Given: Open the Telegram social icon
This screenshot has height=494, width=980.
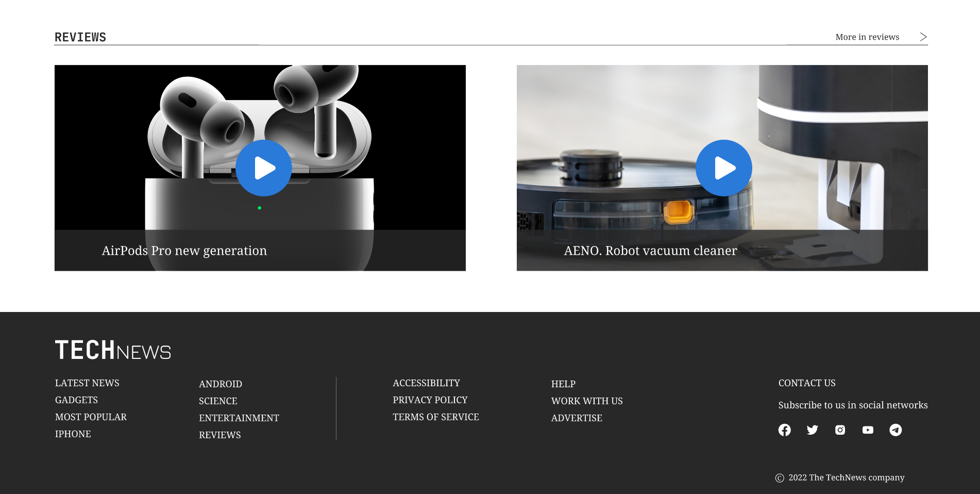Looking at the screenshot, I should coord(896,430).
